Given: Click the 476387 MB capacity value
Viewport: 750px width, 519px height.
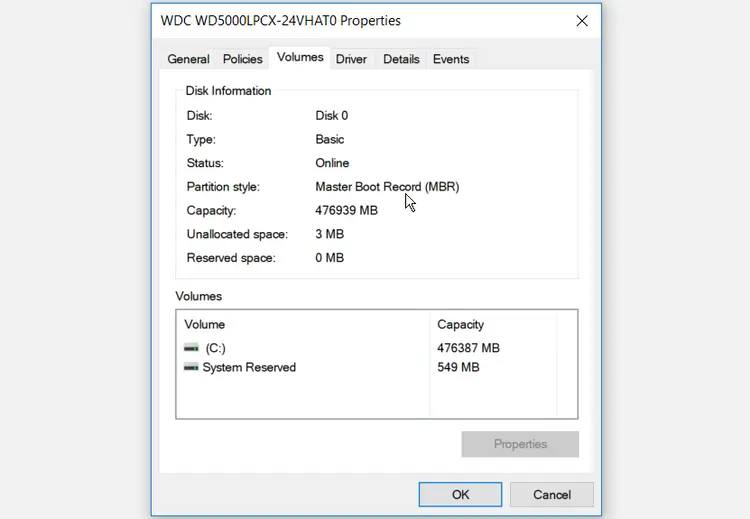Looking at the screenshot, I should [468, 348].
